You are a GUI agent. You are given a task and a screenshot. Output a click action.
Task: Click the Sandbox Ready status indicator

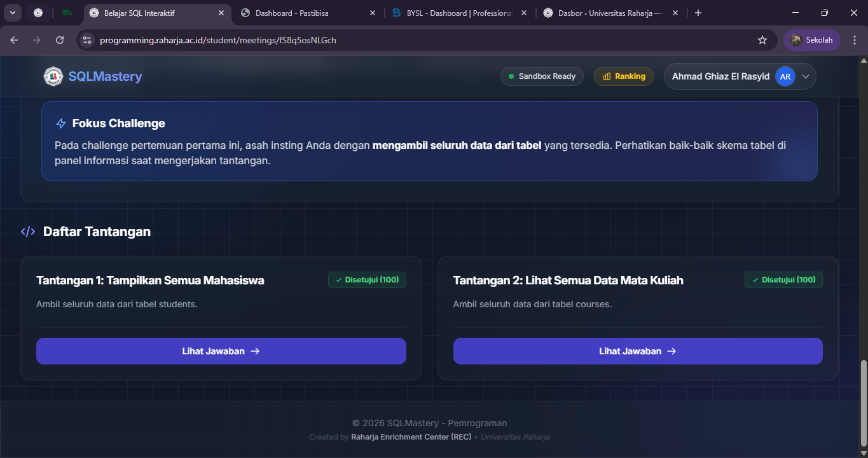point(542,76)
